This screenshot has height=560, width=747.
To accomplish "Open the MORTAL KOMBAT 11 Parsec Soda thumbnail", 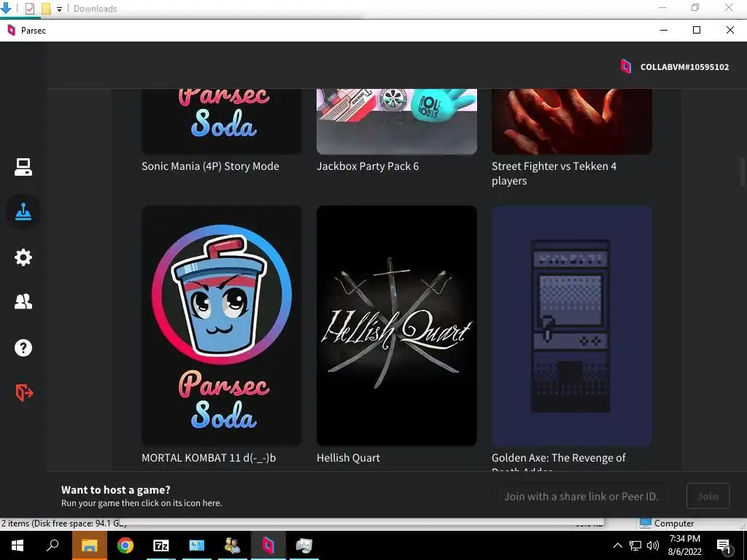I will pyautogui.click(x=222, y=326).
